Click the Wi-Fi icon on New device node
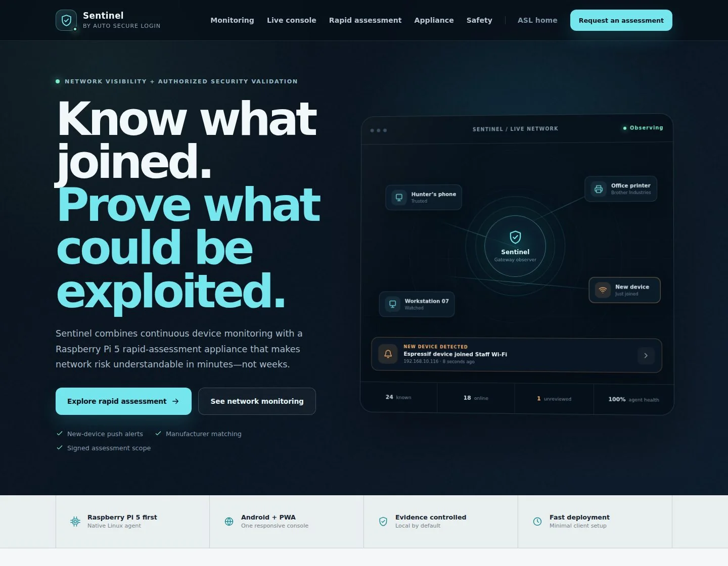This screenshot has height=566, width=728. pos(603,290)
